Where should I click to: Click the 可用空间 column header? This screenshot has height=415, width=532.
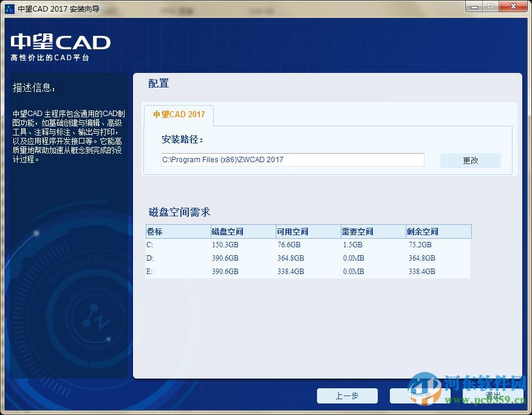pos(292,232)
